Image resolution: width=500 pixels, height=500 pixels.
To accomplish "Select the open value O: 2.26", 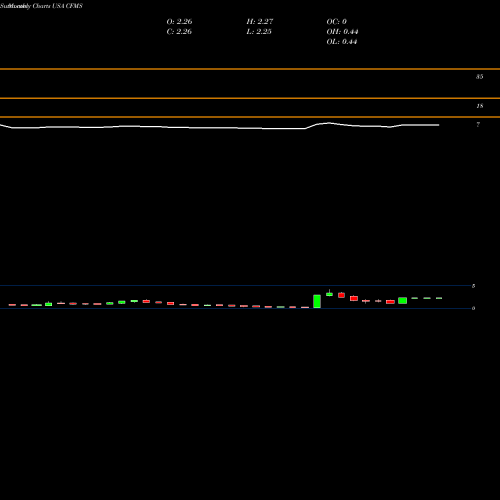I will pyautogui.click(x=179, y=22).
